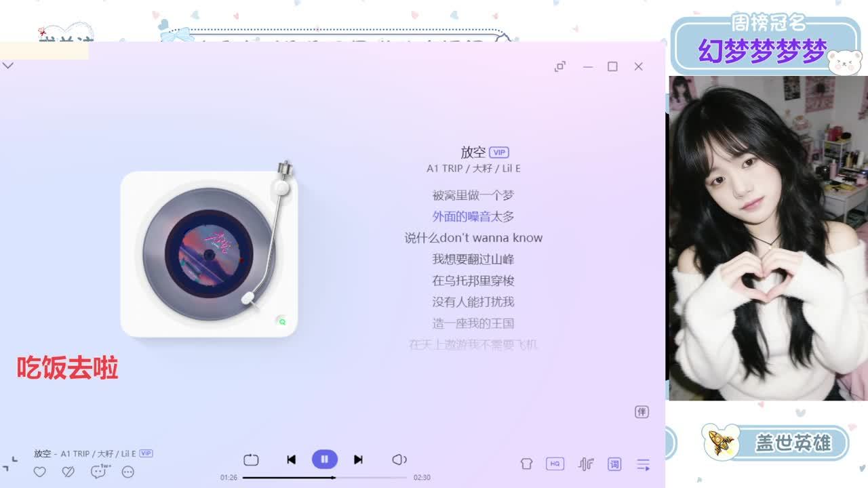Image resolution: width=868 pixels, height=488 pixels.
Task: Open the play queue list
Action: 644,464
